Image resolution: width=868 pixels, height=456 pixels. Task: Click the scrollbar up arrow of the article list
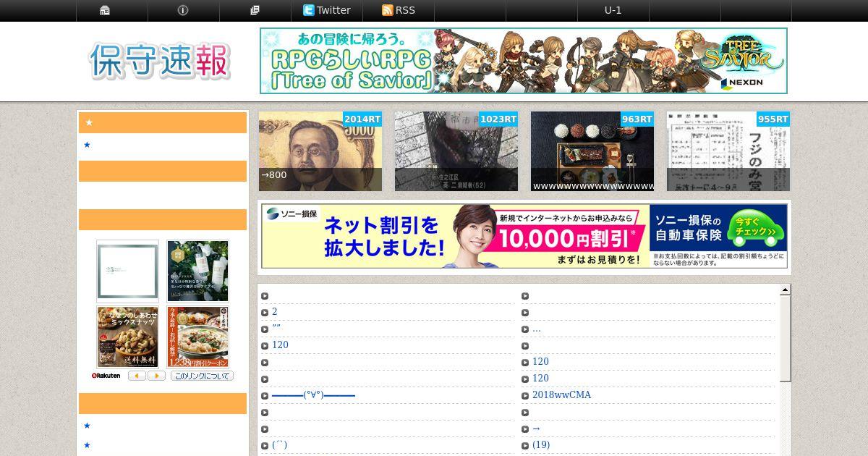point(785,290)
